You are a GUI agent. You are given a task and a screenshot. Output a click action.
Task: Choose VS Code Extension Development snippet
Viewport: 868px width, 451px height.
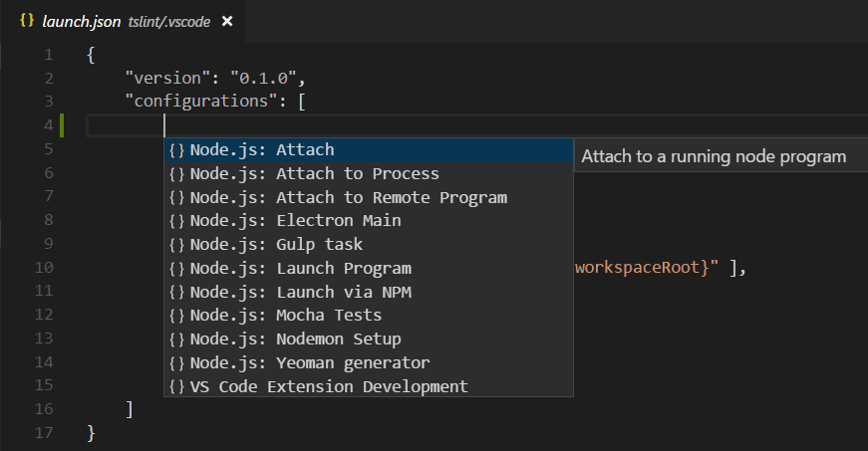(329, 386)
